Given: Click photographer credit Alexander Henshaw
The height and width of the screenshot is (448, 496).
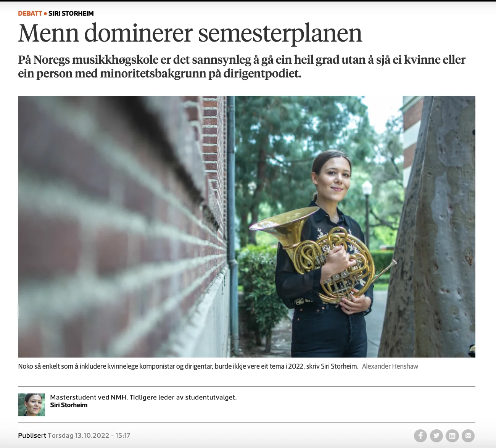Looking at the screenshot, I should [390, 366].
